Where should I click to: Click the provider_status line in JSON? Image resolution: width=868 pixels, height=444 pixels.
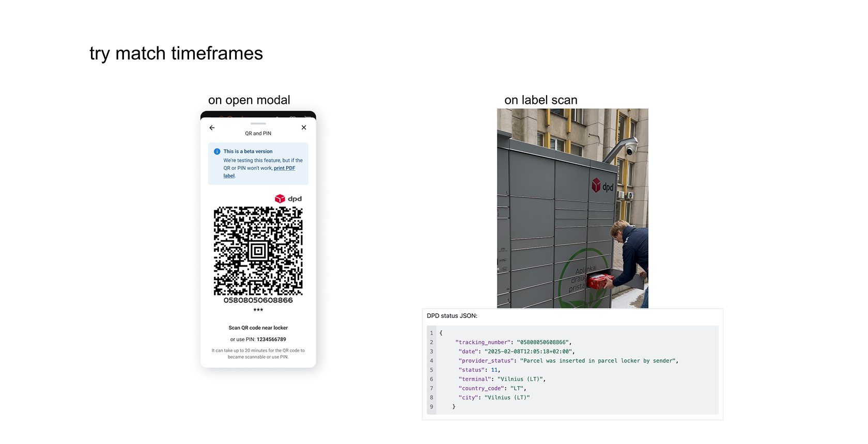point(568,361)
